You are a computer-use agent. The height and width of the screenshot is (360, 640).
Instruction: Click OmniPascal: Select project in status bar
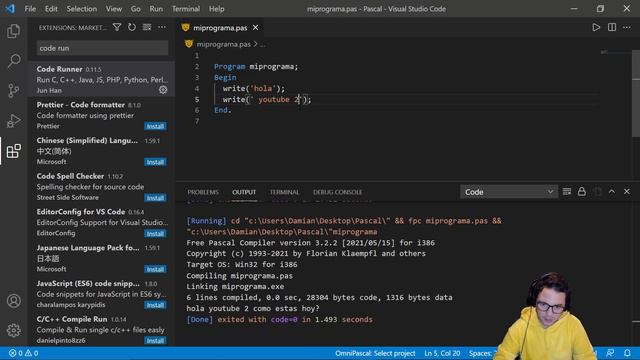coord(375,353)
